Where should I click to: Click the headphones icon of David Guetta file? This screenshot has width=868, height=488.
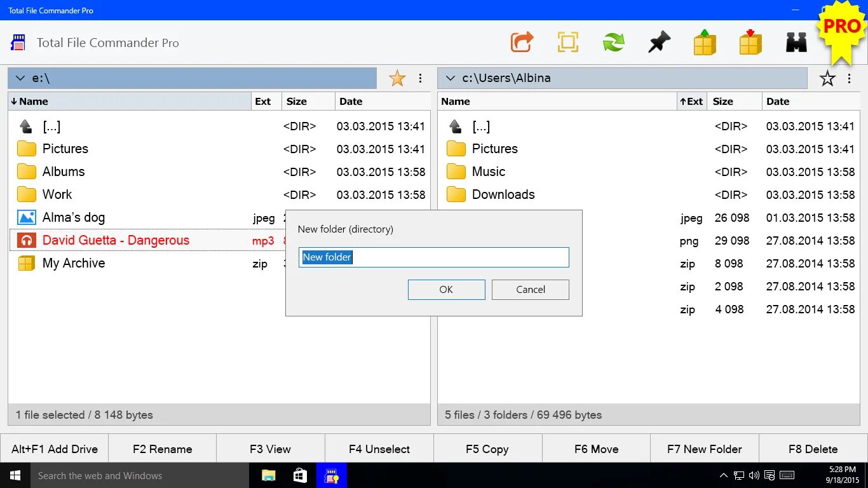click(x=26, y=240)
